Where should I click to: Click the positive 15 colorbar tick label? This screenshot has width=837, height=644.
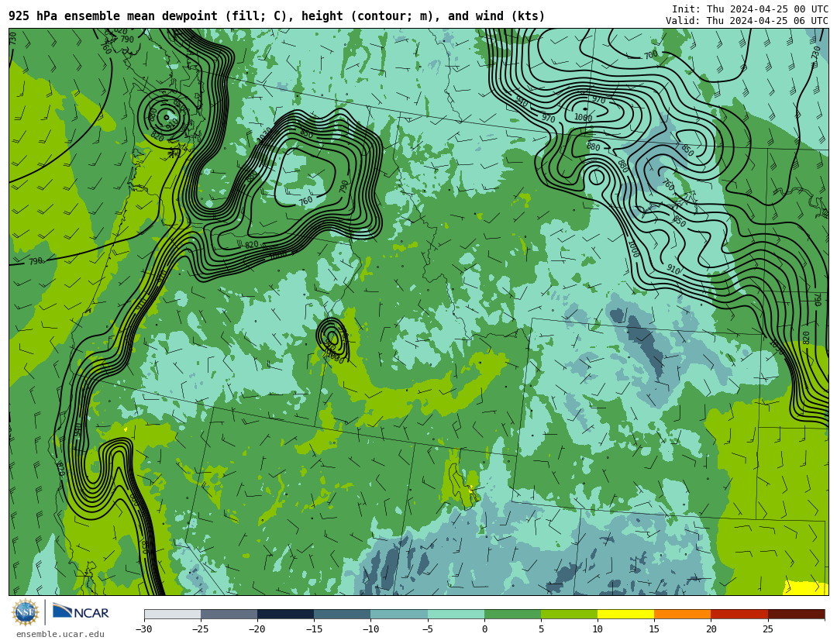pyautogui.click(x=654, y=629)
